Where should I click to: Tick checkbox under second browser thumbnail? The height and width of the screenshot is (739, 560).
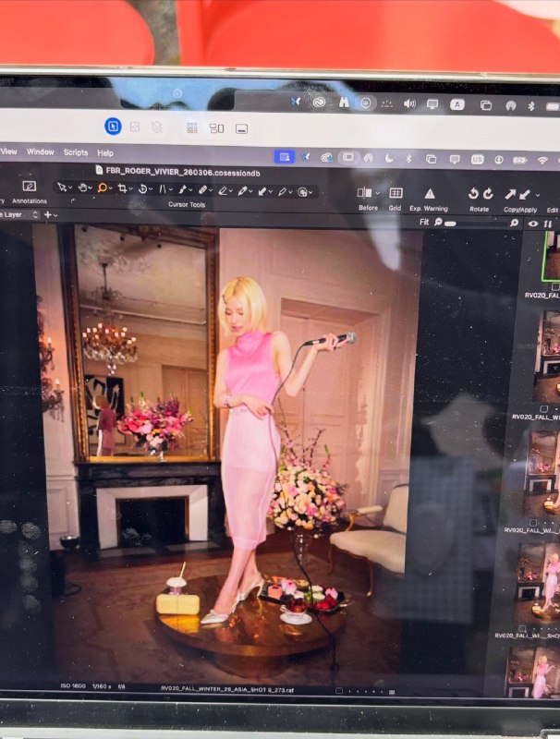pyautogui.click(x=543, y=409)
